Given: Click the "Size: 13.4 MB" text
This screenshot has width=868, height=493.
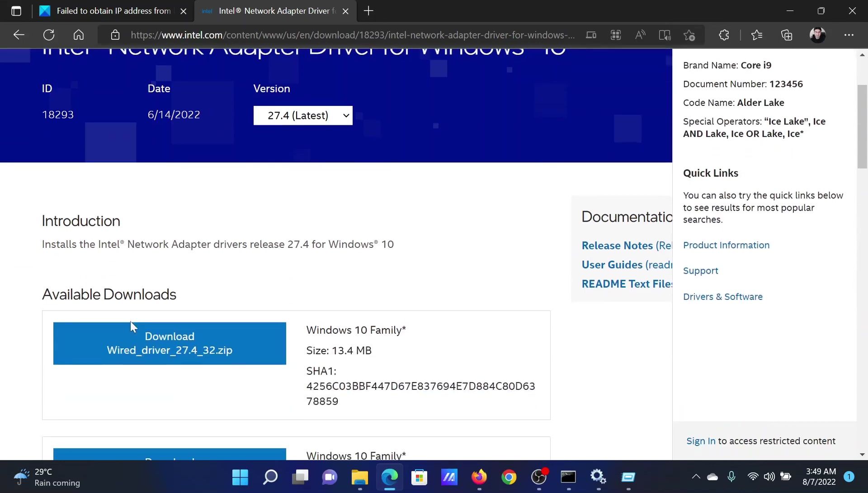Looking at the screenshot, I should point(339,351).
